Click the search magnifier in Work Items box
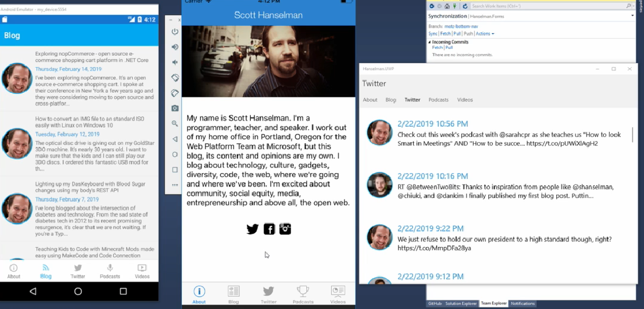 click(629, 6)
